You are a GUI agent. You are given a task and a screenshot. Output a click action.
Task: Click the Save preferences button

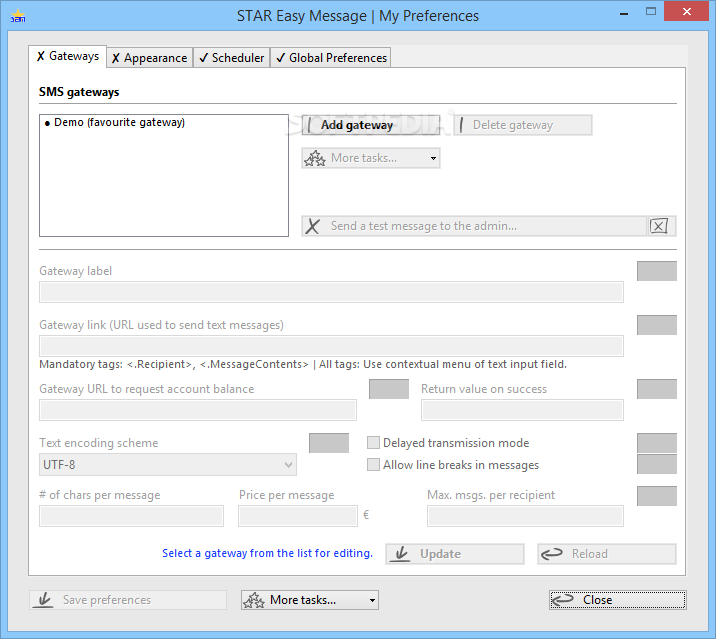point(128,600)
